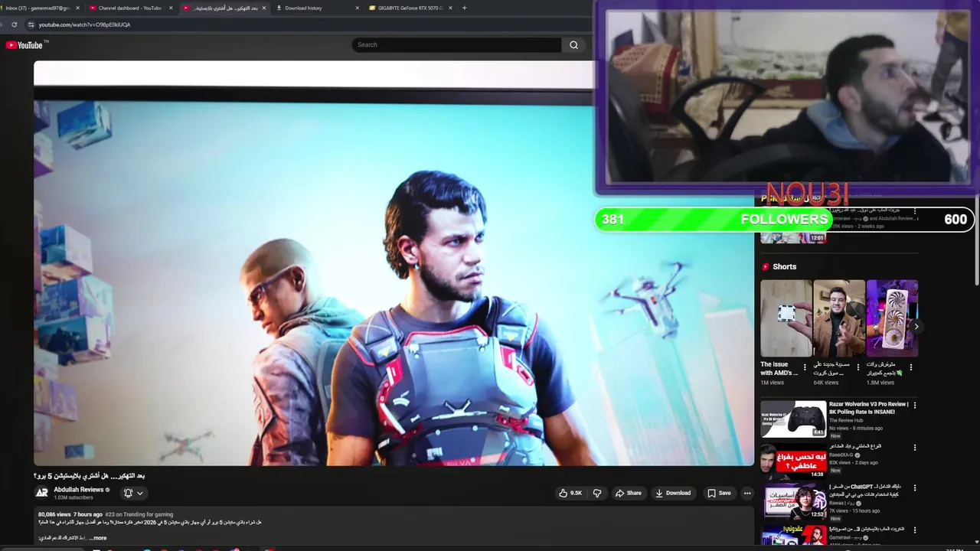Image resolution: width=980 pixels, height=551 pixels.
Task: Open the graphics card Short with 1.8M views
Action: 892,318
